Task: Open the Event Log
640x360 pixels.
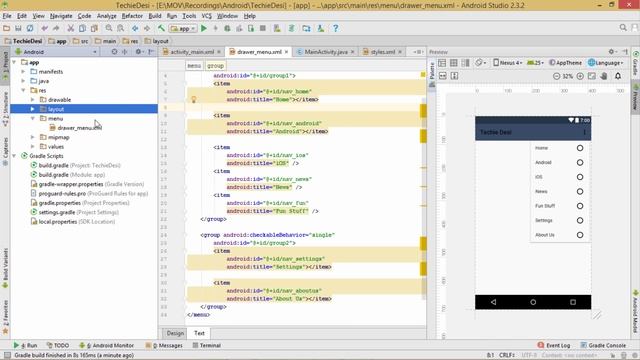Action: coord(554,345)
